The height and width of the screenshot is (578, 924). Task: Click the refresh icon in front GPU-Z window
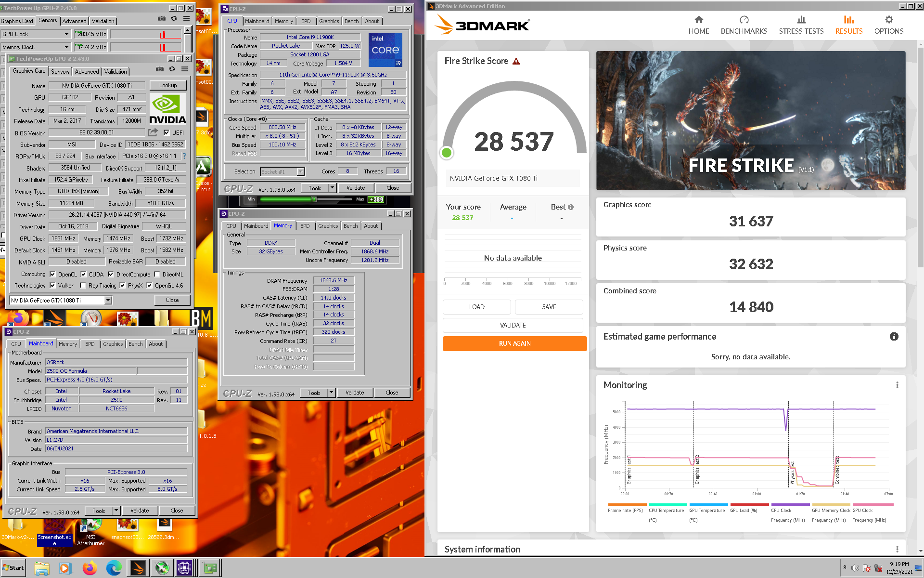point(172,69)
